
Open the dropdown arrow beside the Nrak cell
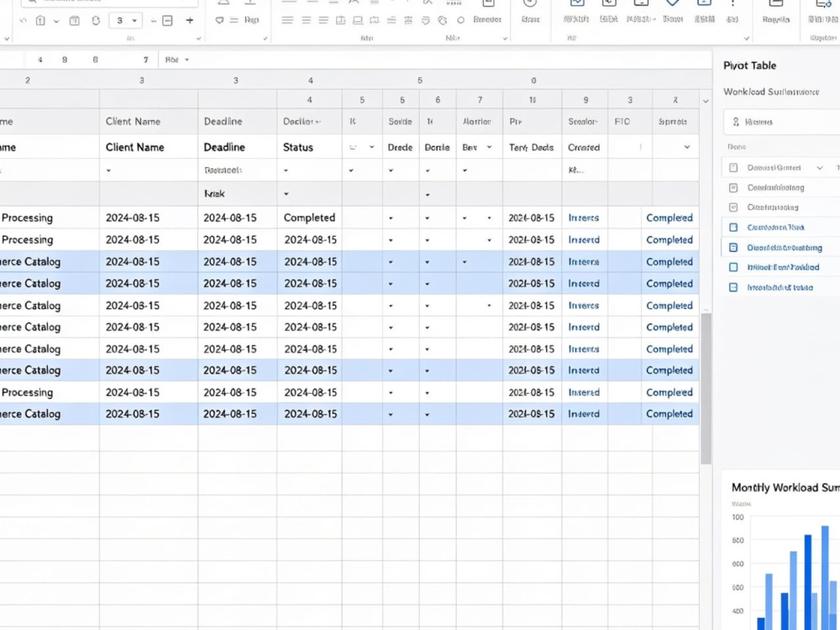click(x=286, y=194)
